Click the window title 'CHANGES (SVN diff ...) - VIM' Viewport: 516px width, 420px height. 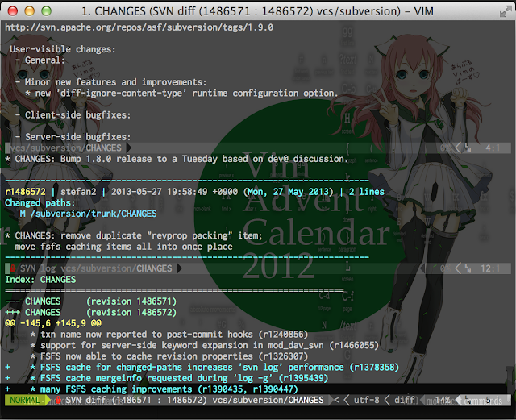(258, 11)
